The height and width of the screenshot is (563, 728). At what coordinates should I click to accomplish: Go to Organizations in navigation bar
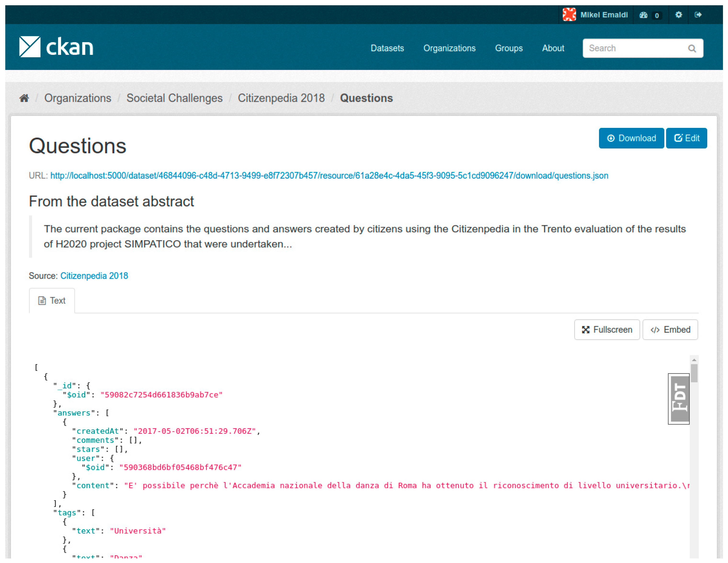[x=449, y=48]
